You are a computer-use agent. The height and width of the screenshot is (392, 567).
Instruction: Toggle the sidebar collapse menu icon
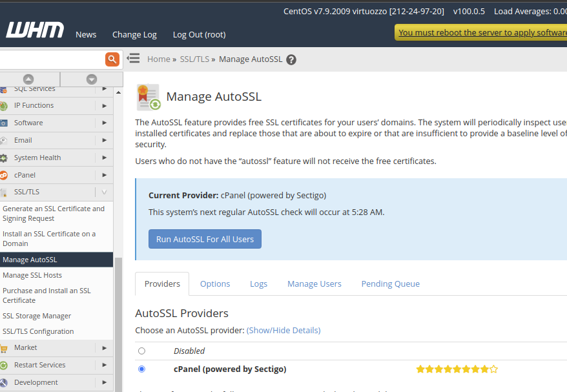(133, 58)
